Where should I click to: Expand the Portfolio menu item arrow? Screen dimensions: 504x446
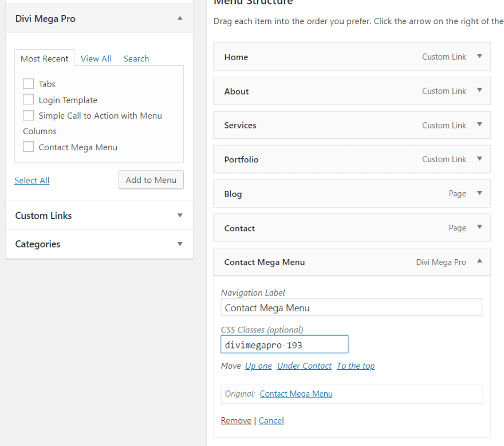[479, 159]
